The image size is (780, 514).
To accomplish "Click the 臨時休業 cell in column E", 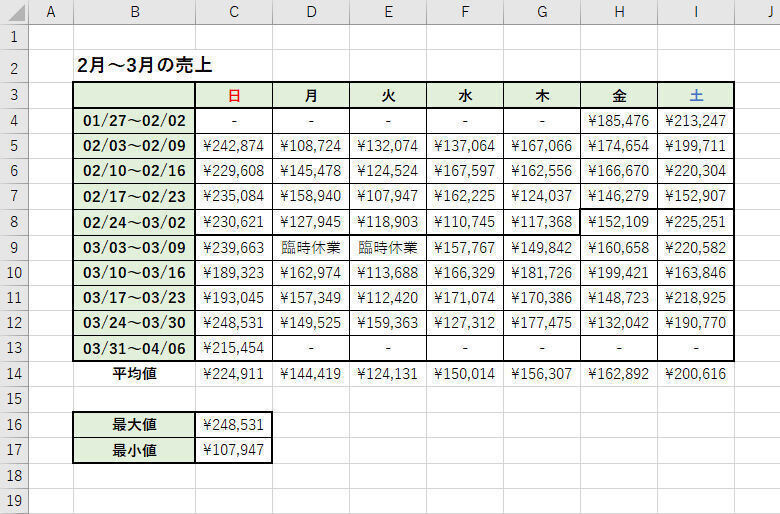I will click(388, 247).
